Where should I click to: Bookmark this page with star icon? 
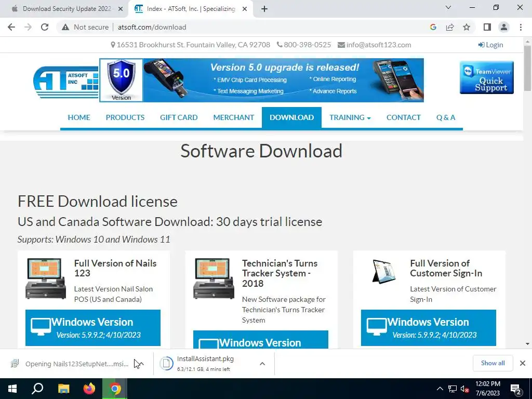click(x=467, y=27)
